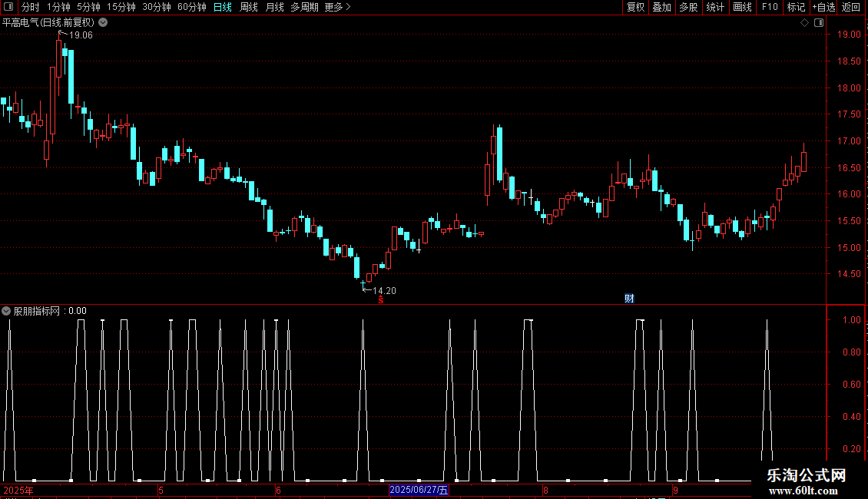The image size is (868, 499).
Task: Select the 30分钟 period tab
Action: (157, 7)
